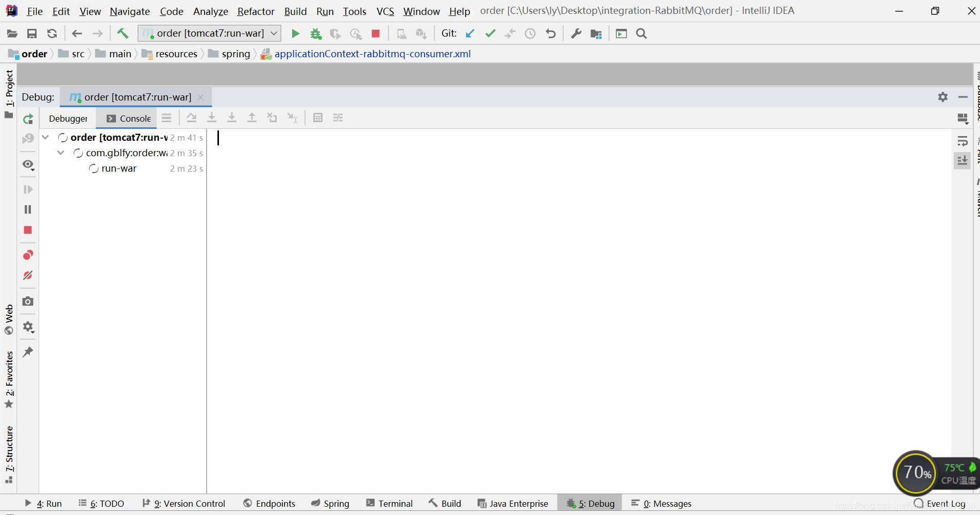Viewport: 980px width, 515px height.
Task: Start Debug with the bug icon
Action: coord(315,34)
